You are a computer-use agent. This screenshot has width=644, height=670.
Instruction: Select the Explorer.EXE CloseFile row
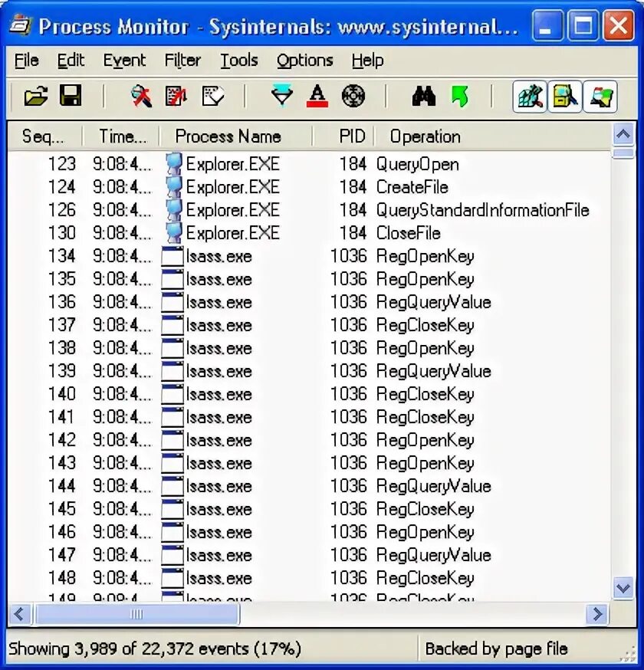click(310, 233)
